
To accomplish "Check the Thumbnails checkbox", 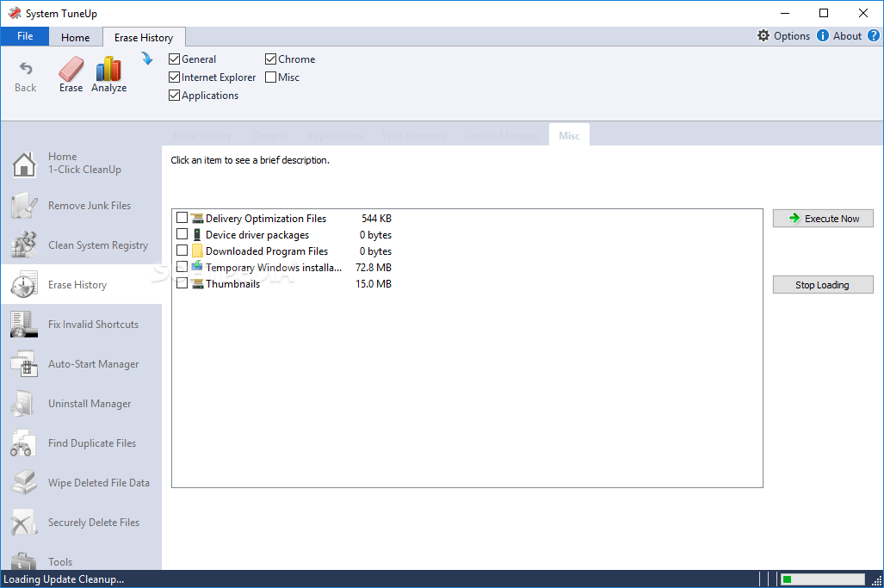I will [x=182, y=283].
